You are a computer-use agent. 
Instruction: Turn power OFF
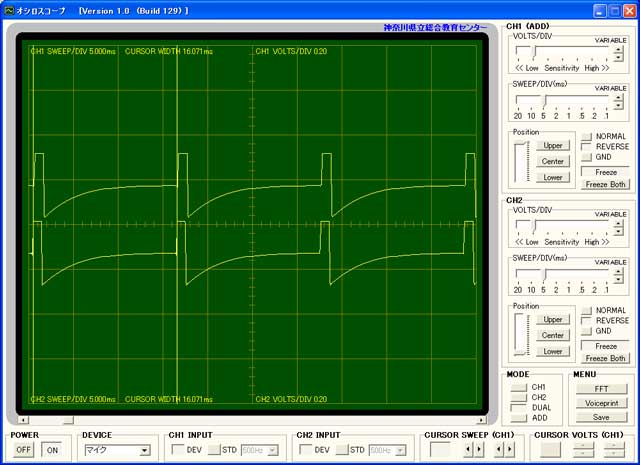pos(23,449)
